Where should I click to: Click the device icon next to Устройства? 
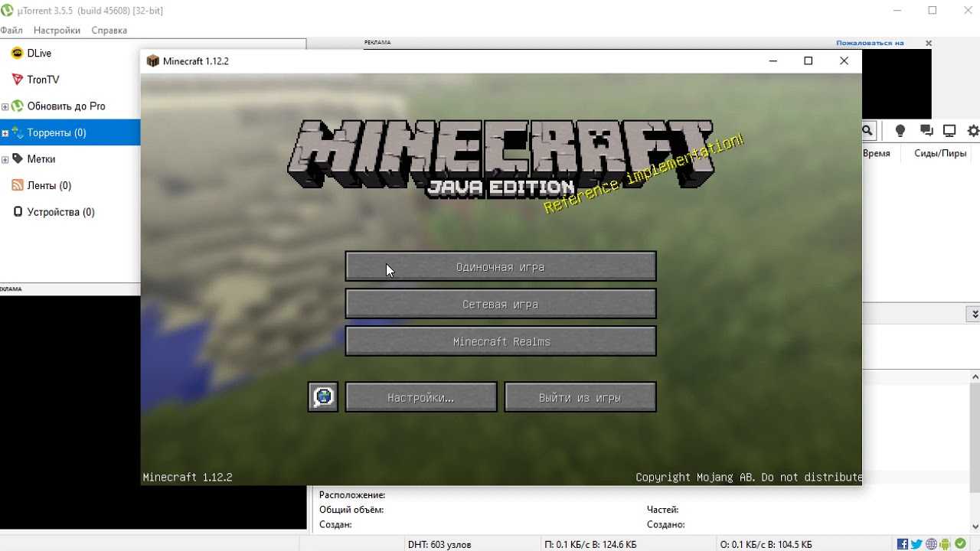click(x=18, y=212)
